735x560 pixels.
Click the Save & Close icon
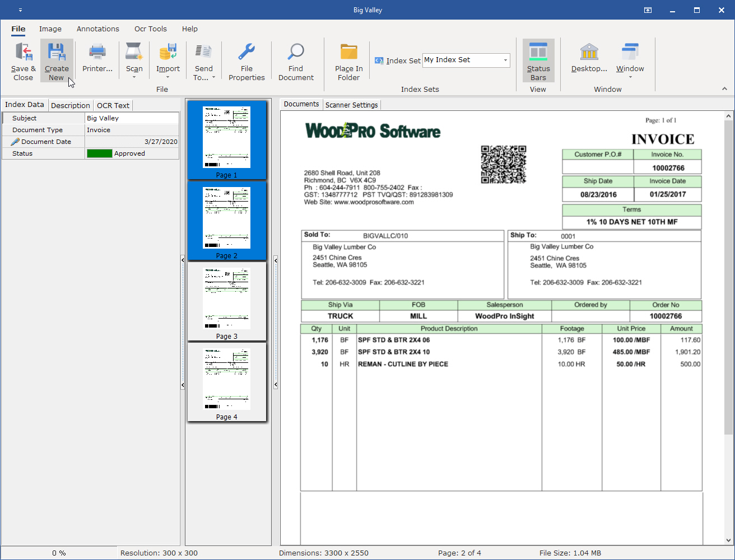click(24, 52)
